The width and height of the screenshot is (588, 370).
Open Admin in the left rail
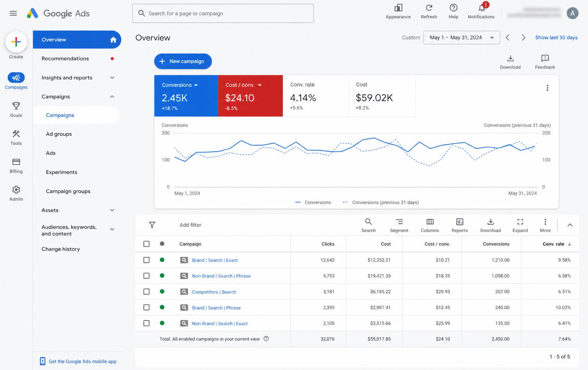coord(16,193)
